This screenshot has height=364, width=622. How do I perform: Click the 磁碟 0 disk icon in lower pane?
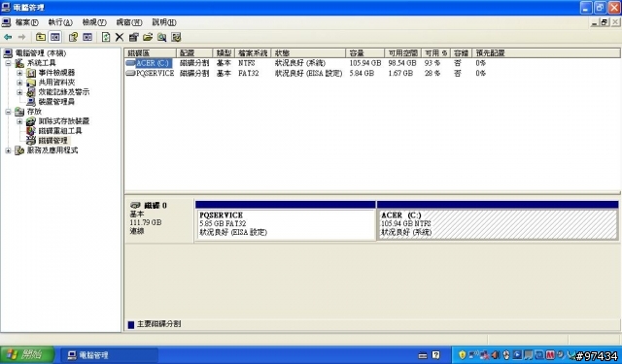point(135,205)
